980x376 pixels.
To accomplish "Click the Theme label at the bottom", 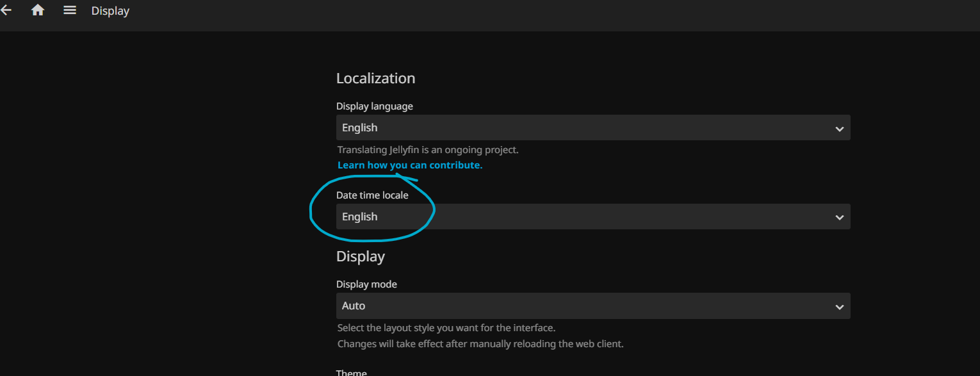I will tap(351, 372).
